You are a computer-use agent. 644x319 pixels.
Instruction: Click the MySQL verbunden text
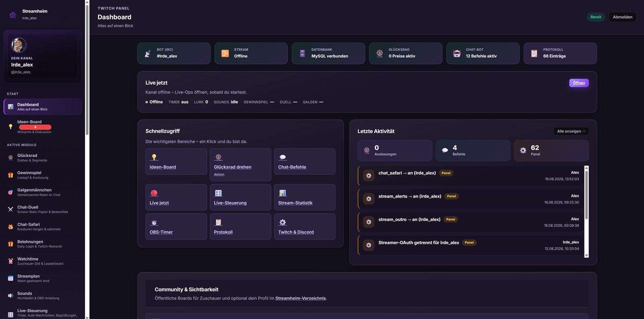[x=330, y=56]
